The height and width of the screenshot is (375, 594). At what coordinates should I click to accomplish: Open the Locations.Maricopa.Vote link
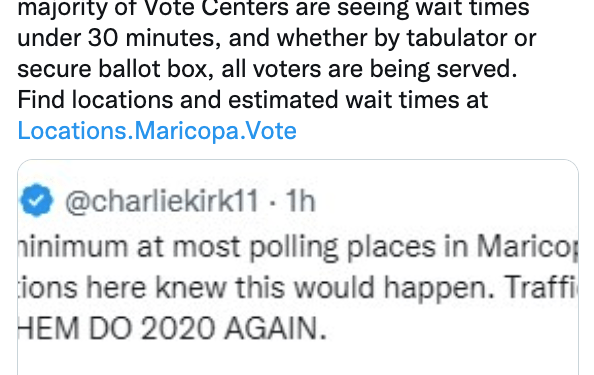coord(157,131)
